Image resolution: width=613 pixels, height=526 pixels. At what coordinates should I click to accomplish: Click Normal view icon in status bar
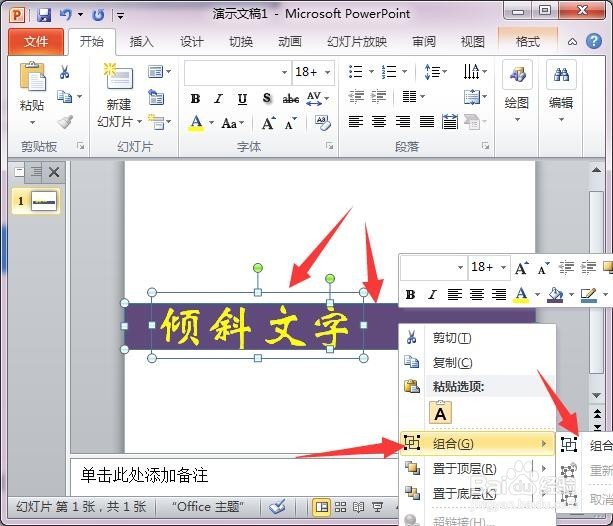(322, 507)
